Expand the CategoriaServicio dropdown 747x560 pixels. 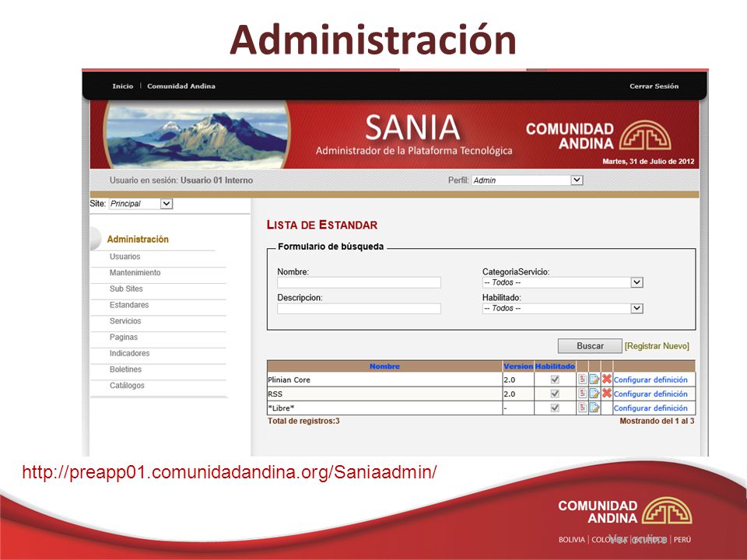point(563,282)
